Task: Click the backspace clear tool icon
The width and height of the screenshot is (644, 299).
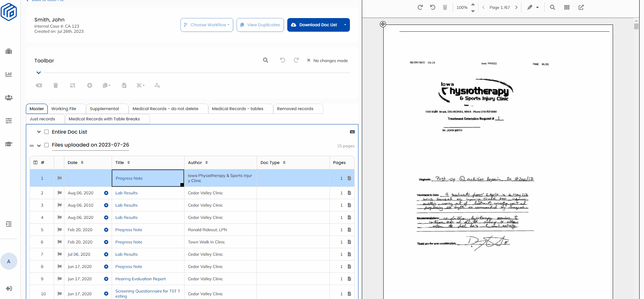Action: 39,85
